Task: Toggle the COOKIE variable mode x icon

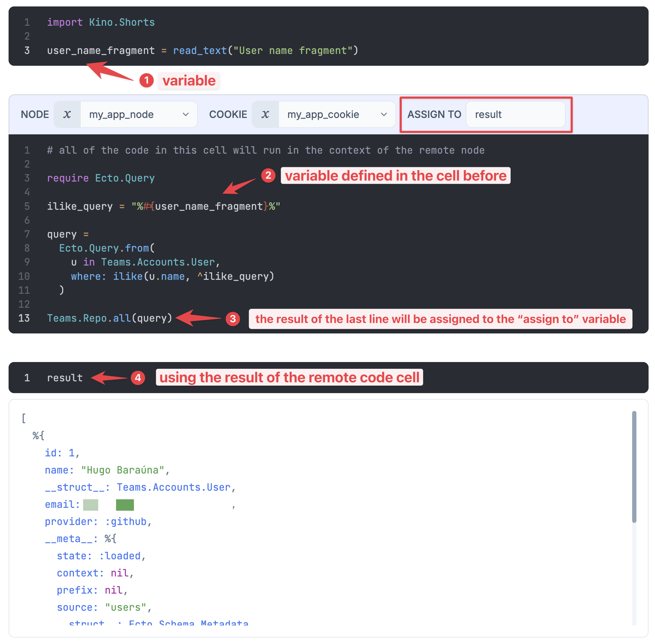Action: pyautogui.click(x=265, y=114)
